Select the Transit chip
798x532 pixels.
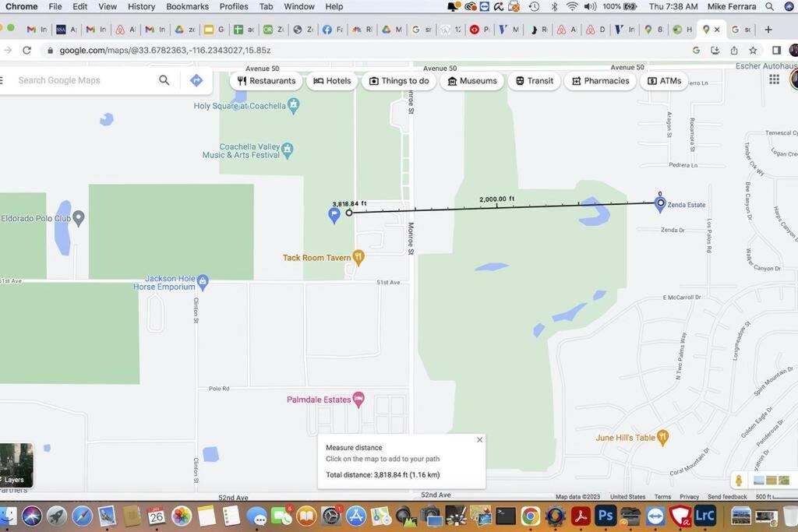tap(535, 81)
